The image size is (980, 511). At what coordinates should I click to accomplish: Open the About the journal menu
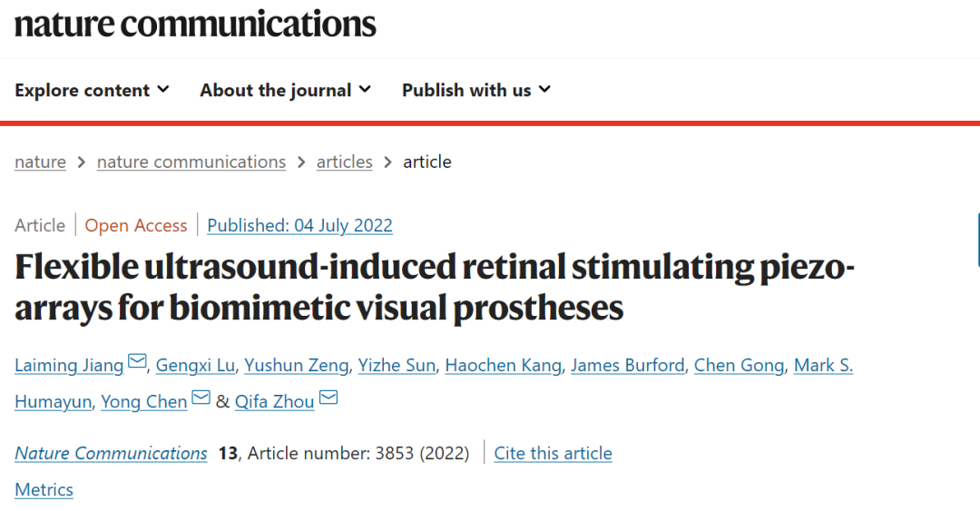click(x=286, y=90)
